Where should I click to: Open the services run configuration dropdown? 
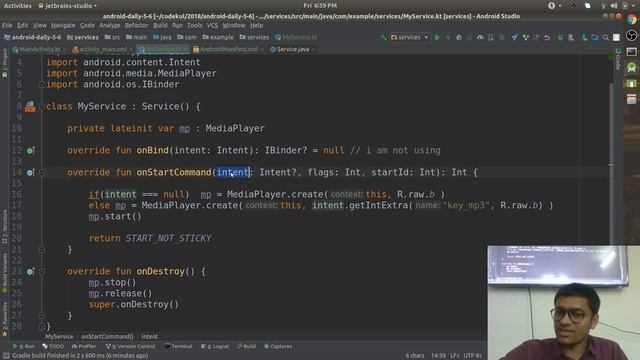coord(410,37)
